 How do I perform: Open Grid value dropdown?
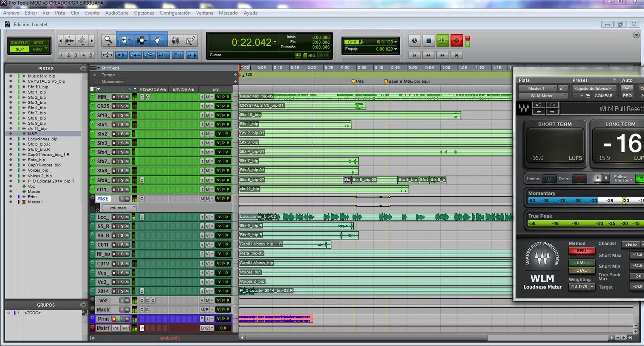(395, 42)
